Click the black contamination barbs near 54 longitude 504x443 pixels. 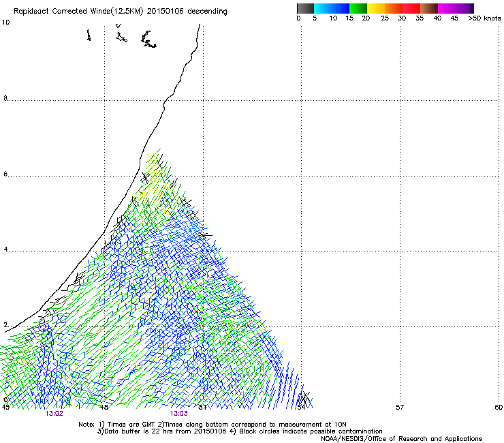304,398
